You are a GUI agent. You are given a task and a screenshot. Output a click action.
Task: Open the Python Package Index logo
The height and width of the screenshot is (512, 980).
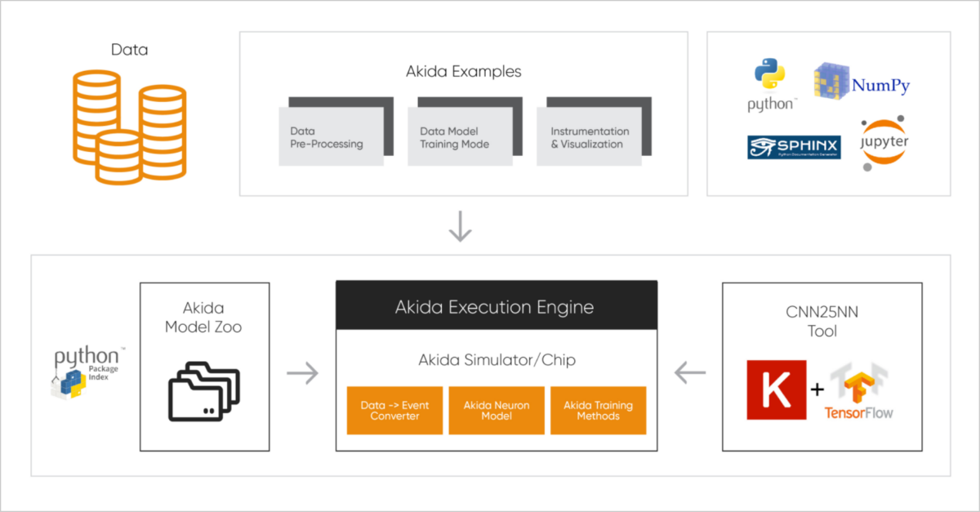88,373
